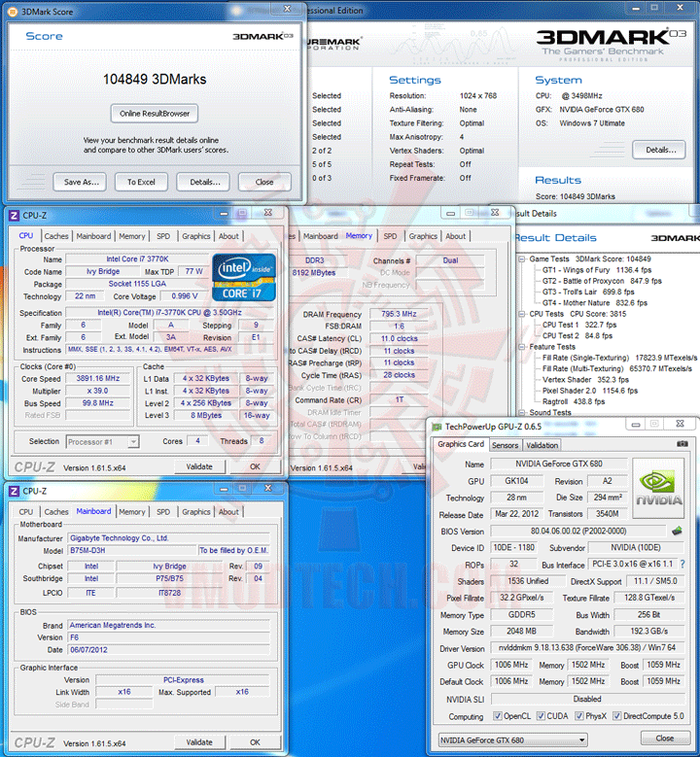
Task: Select the Pixel Shader 2.0 result row
Action: click(x=589, y=391)
